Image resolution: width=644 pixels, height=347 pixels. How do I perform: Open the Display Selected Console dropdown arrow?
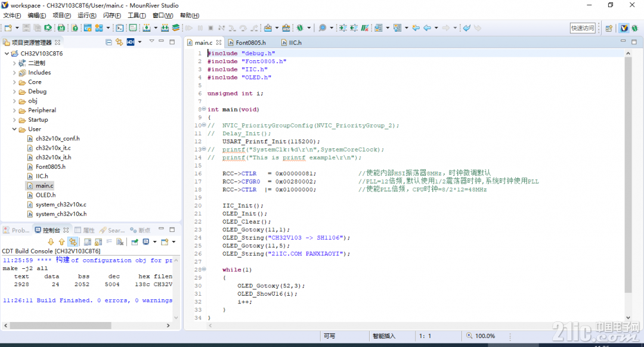tap(155, 242)
